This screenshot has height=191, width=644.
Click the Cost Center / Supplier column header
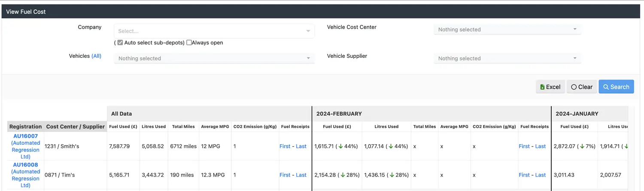[x=76, y=127]
